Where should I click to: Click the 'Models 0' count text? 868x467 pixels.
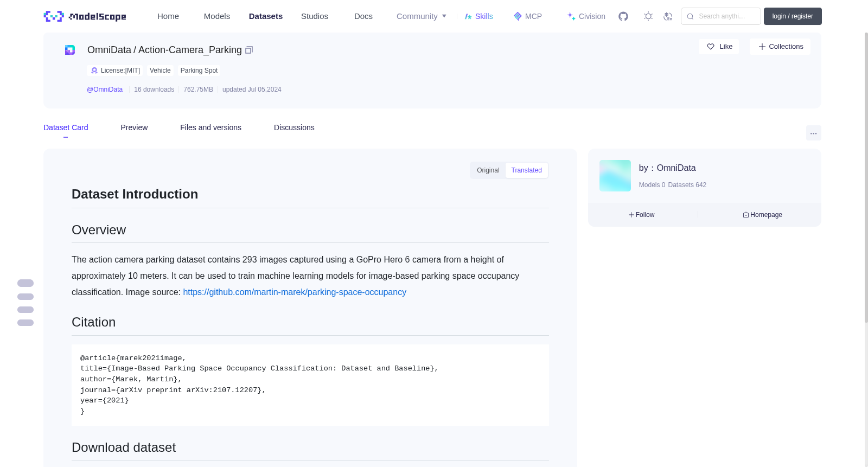point(652,185)
